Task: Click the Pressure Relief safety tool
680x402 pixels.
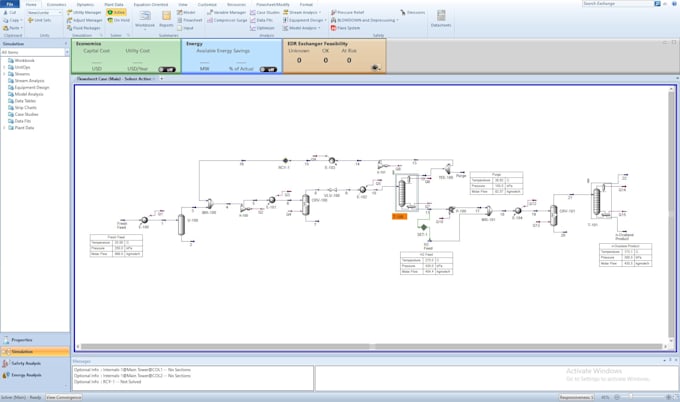Action: (x=349, y=12)
